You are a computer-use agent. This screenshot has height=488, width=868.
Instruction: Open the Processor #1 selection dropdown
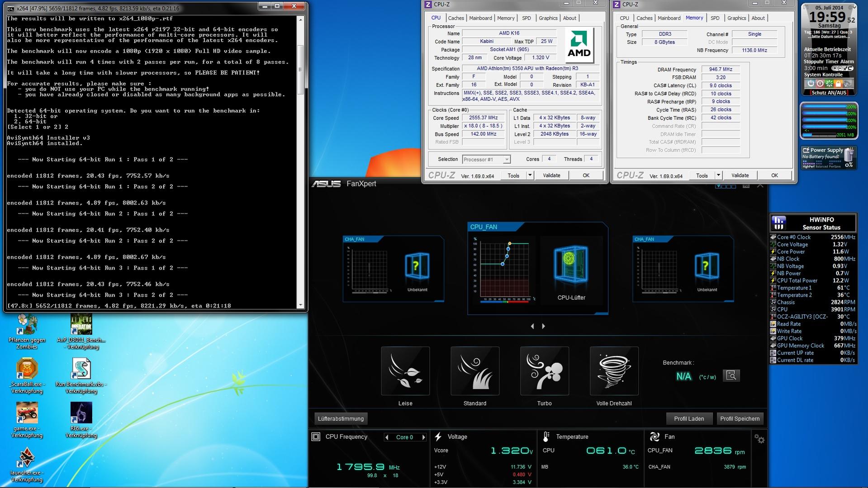(x=486, y=159)
